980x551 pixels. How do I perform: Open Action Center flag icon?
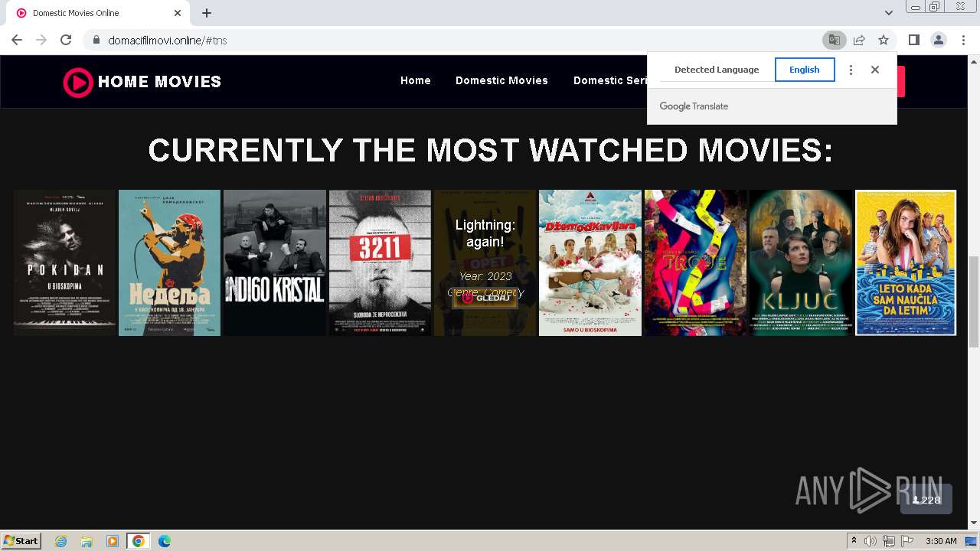tap(907, 541)
